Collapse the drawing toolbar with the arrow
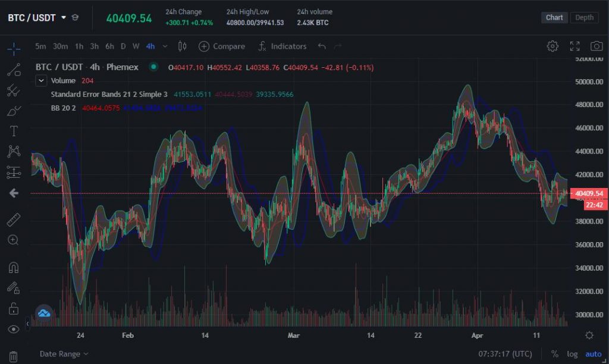609x364 pixels. point(13,193)
